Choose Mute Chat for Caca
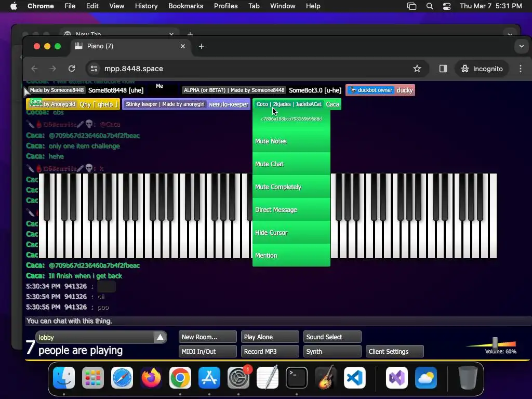Viewport: 532px width, 399px height. (291, 164)
